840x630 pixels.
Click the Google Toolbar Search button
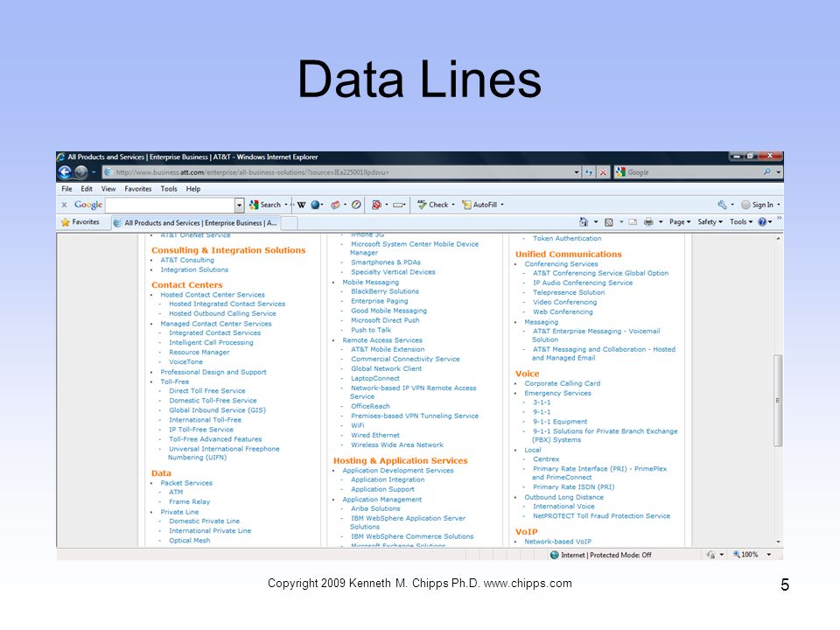pos(265,205)
